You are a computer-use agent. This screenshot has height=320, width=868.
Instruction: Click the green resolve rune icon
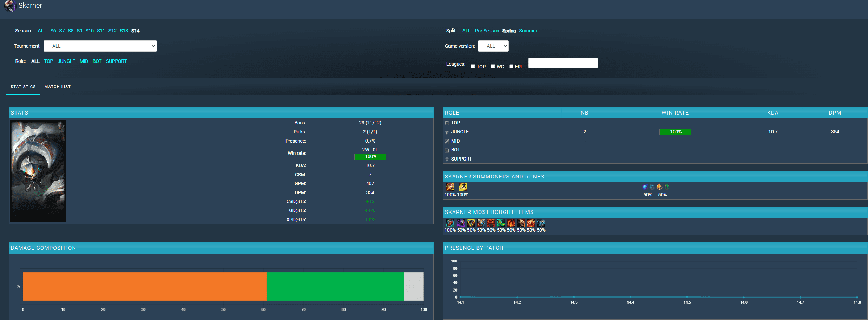click(x=666, y=187)
